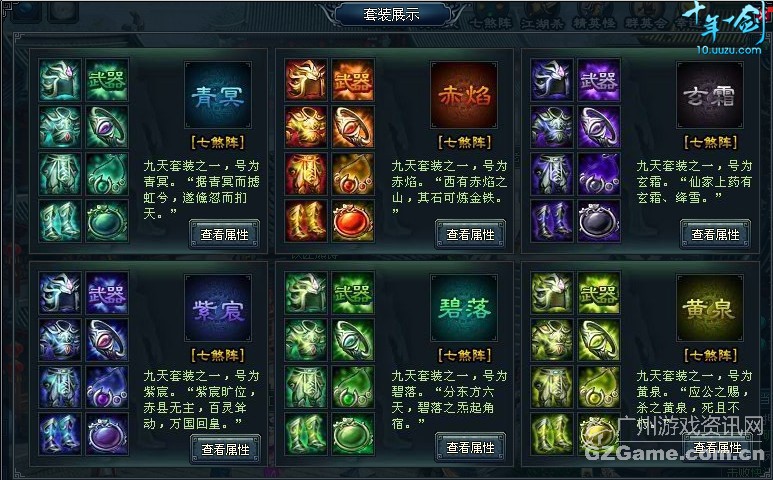Viewport: 773px width, 480px height.
Task: Open 查看属性 for the 玄霜 set
Action: click(x=715, y=235)
